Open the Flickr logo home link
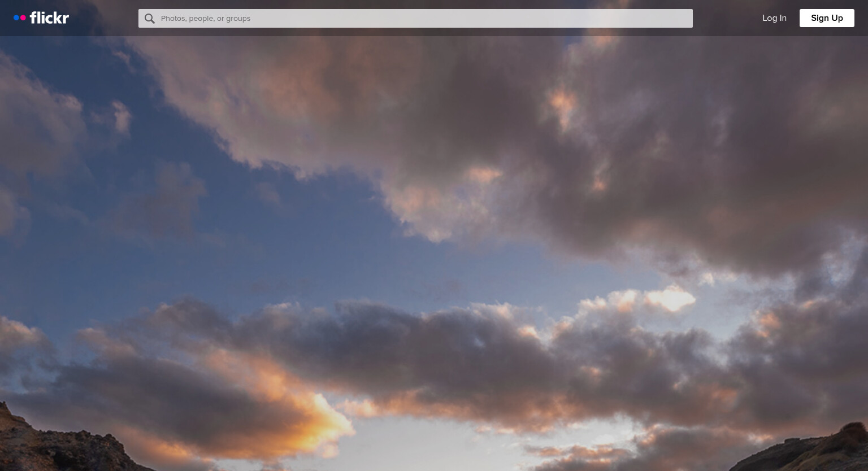This screenshot has height=471, width=868. (x=41, y=18)
